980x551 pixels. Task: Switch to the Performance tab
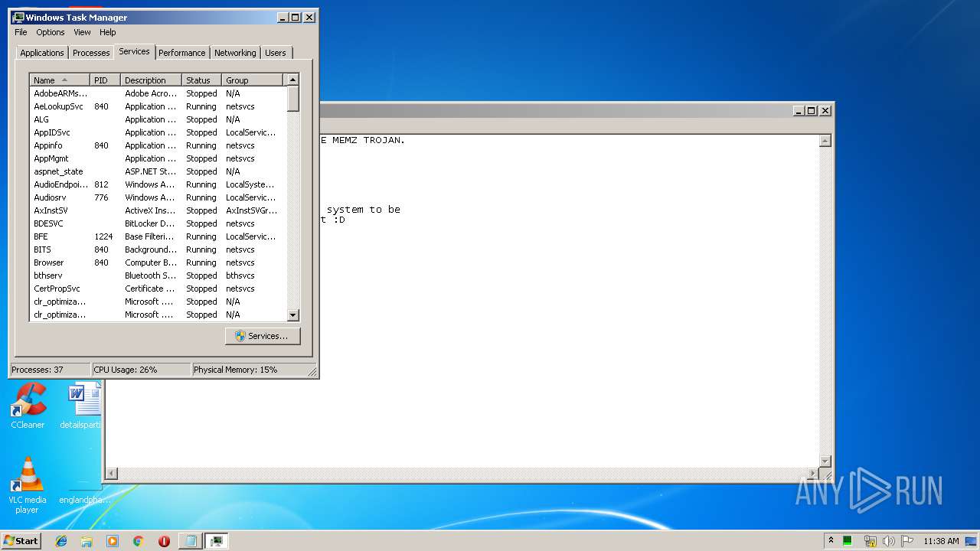182,53
